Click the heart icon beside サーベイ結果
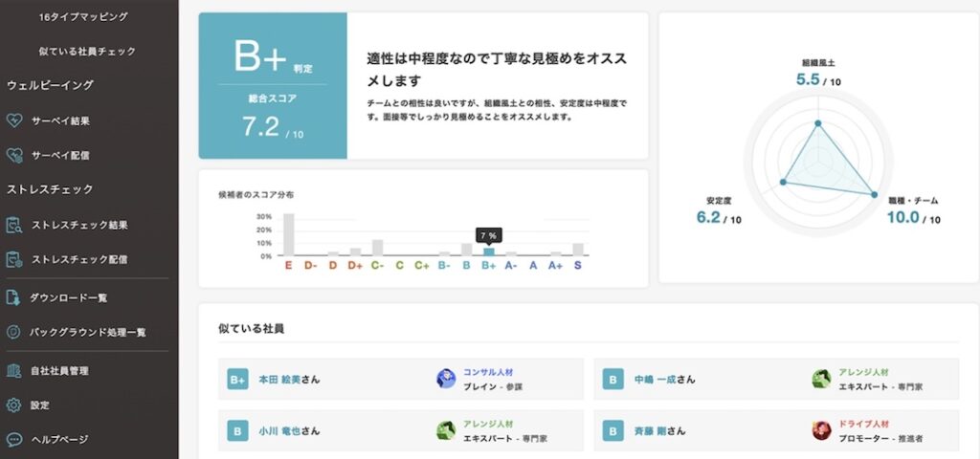This screenshot has height=459, width=980. click(x=14, y=120)
